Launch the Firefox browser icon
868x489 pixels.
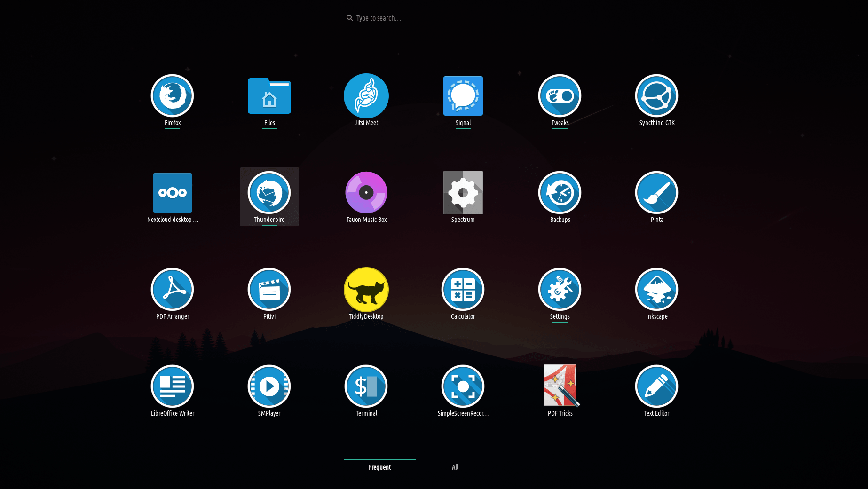click(x=172, y=96)
